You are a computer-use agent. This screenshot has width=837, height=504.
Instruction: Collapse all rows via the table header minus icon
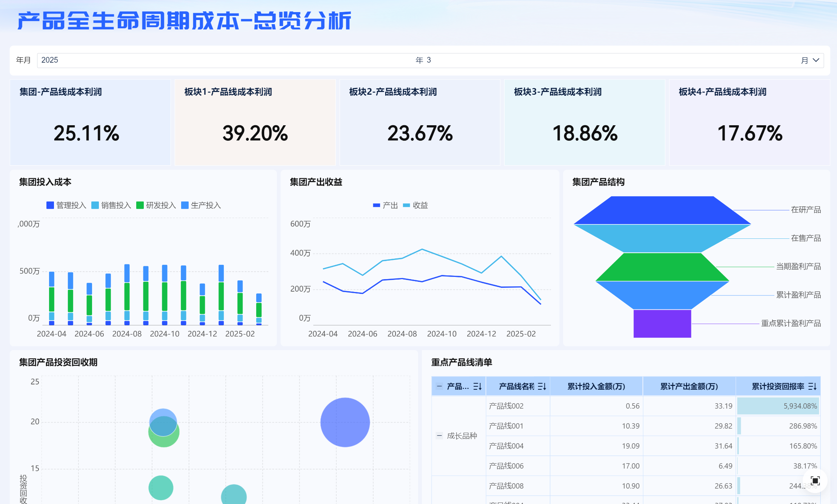(439, 386)
